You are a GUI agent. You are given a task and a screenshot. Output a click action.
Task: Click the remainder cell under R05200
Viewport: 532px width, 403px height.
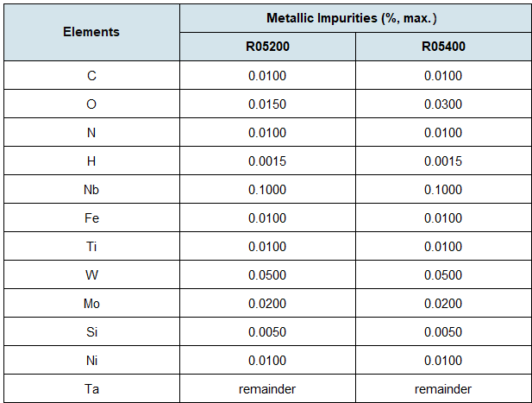[x=266, y=388]
